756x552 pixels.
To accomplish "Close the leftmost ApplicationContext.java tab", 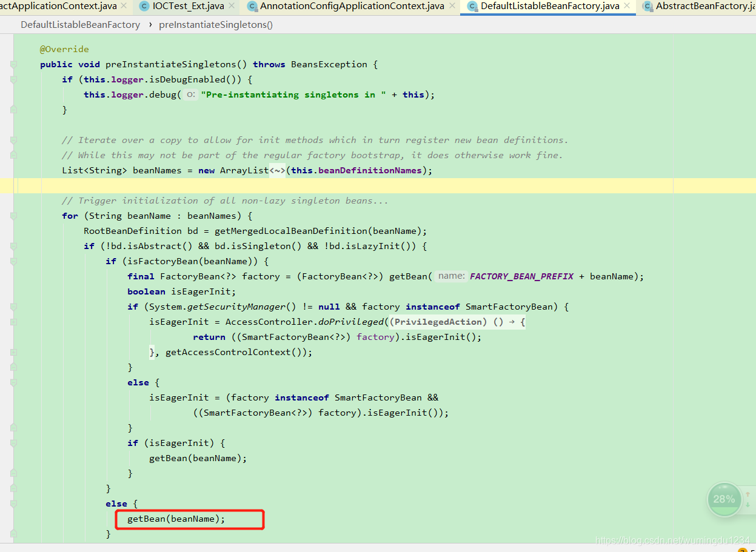I will pos(124,6).
